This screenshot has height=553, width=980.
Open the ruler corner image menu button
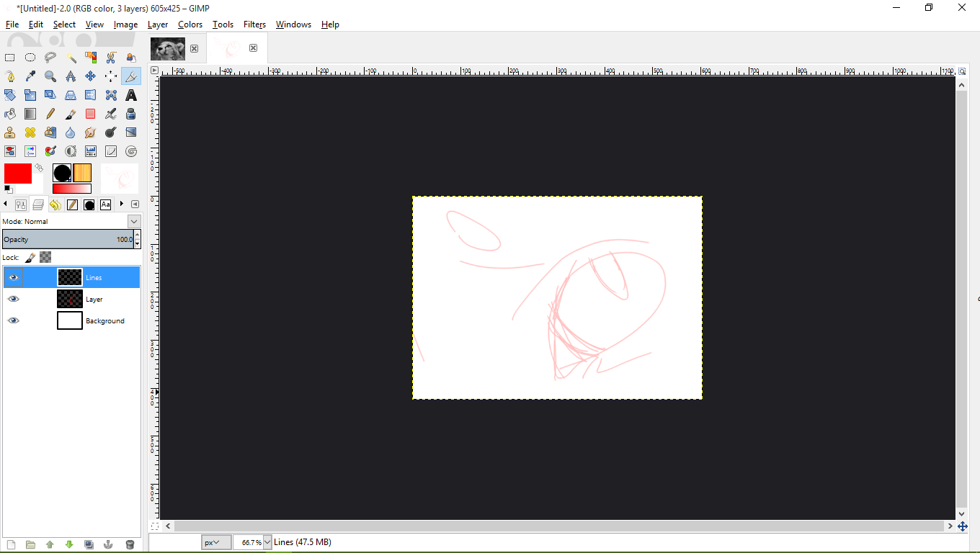pyautogui.click(x=154, y=70)
